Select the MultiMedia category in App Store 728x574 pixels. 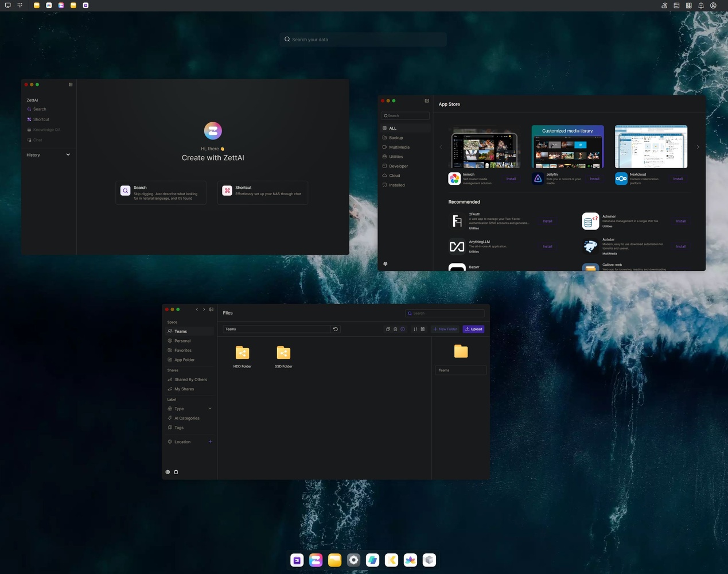[399, 148]
